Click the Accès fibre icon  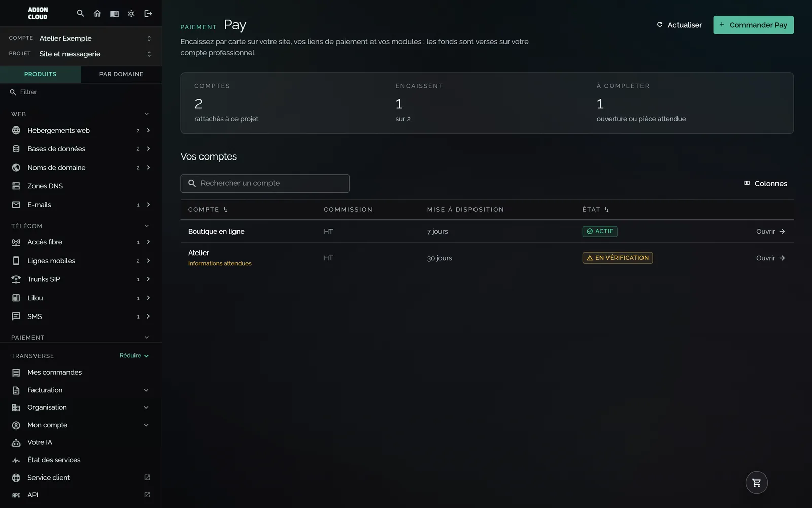click(x=16, y=242)
